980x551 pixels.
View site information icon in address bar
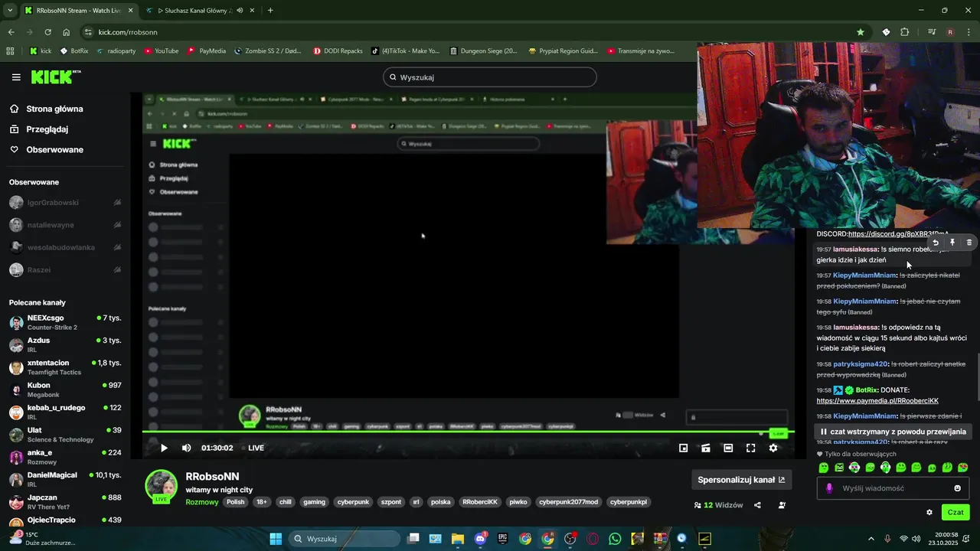pos(88,32)
